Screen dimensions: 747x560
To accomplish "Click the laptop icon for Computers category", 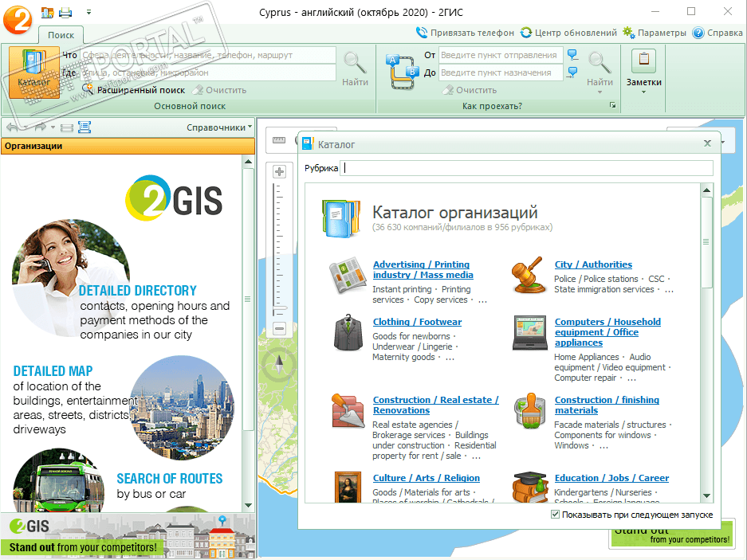I will tap(530, 332).
